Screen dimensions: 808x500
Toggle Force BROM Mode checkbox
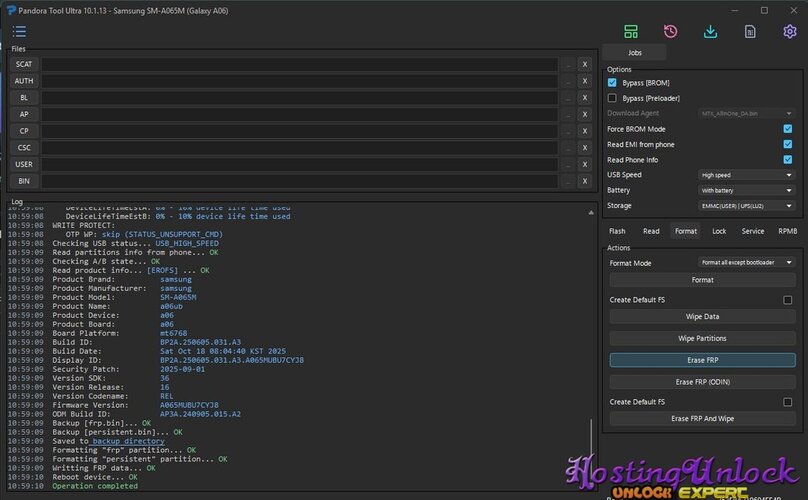click(787, 129)
